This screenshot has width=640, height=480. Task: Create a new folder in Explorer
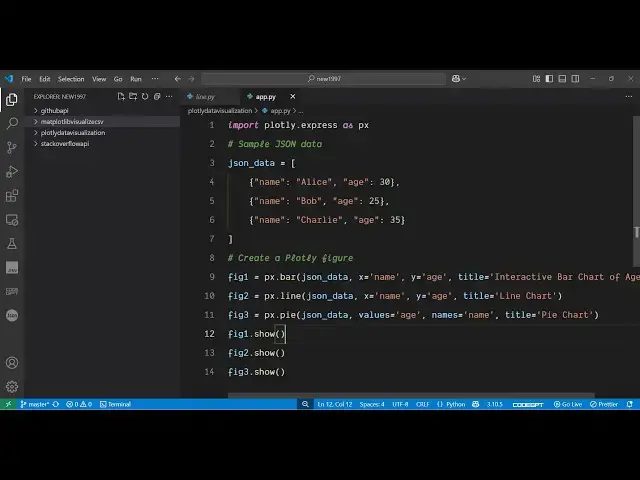pos(133,96)
